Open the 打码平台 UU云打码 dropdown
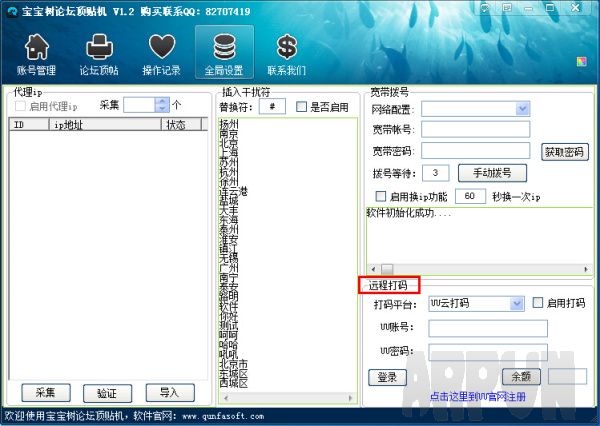Image resolution: width=600 pixels, height=426 pixels. tap(517, 304)
